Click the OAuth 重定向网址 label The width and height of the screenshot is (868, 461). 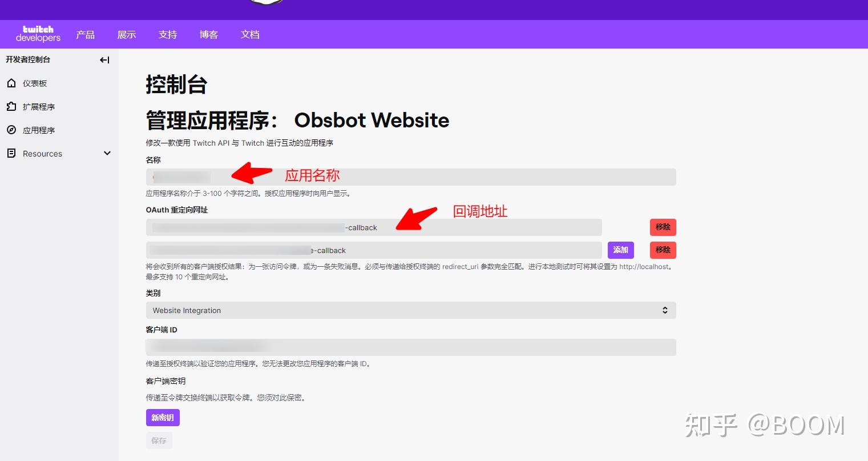pos(177,210)
